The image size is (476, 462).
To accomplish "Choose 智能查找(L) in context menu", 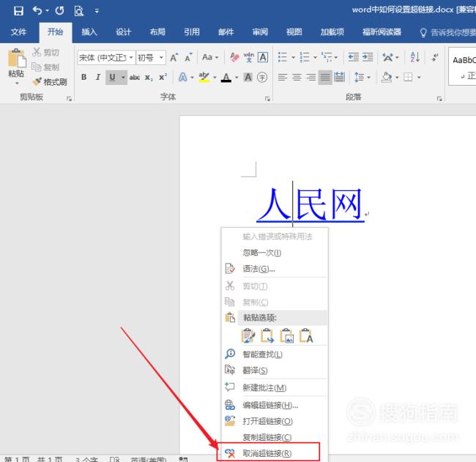I will point(275,354).
